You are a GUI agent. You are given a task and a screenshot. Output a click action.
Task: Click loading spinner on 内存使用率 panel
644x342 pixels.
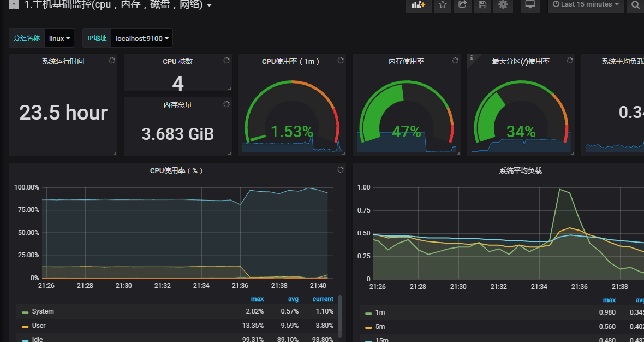455,61
